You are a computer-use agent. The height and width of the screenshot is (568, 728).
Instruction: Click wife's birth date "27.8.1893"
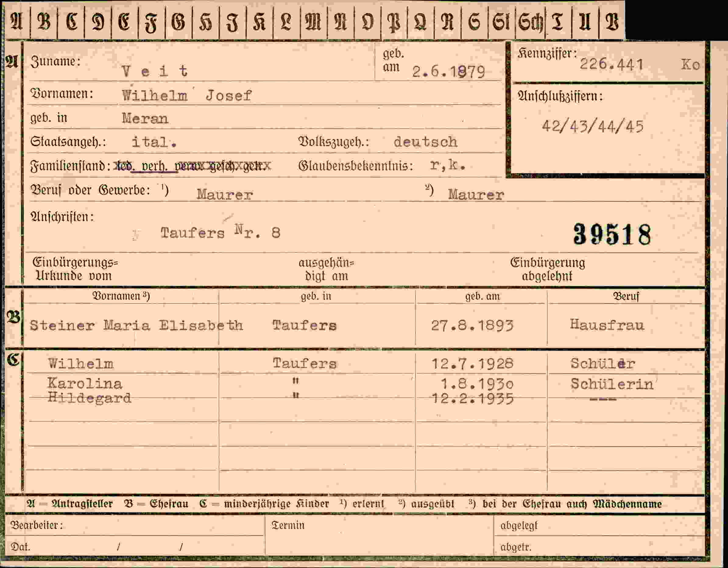(472, 325)
